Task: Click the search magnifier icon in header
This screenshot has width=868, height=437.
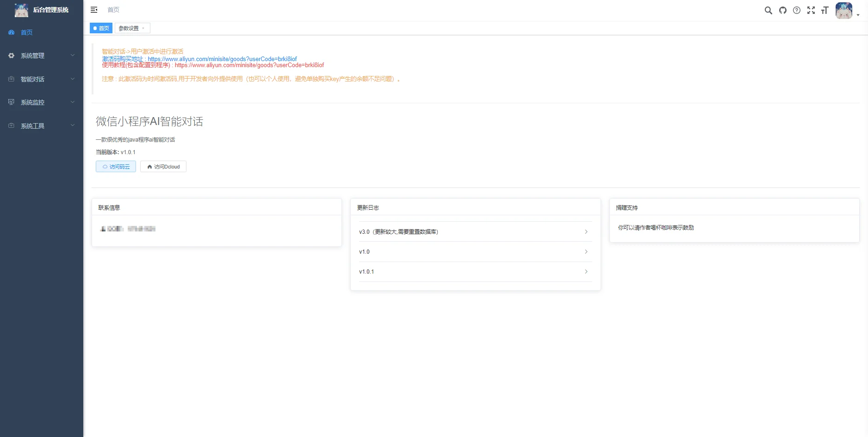Action: (768, 10)
